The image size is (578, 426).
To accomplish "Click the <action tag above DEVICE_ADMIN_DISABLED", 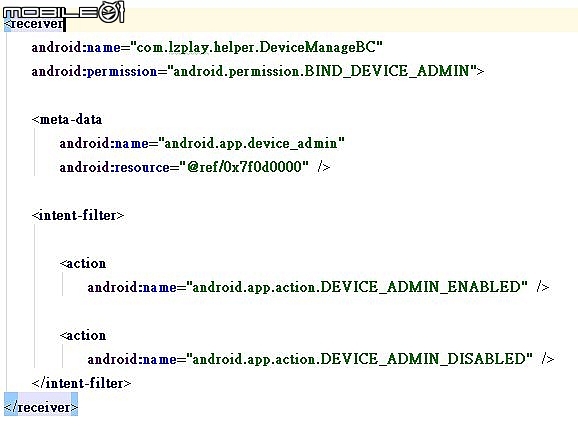I will 83,335.
